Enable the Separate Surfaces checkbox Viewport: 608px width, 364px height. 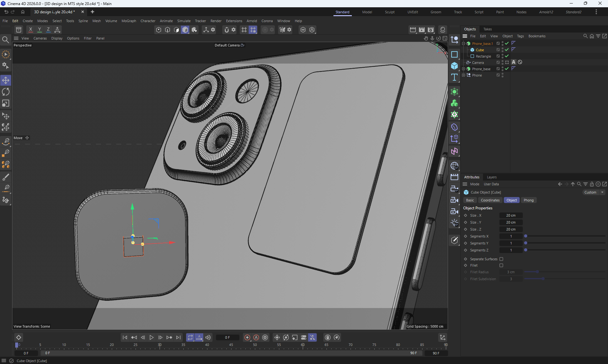501,259
